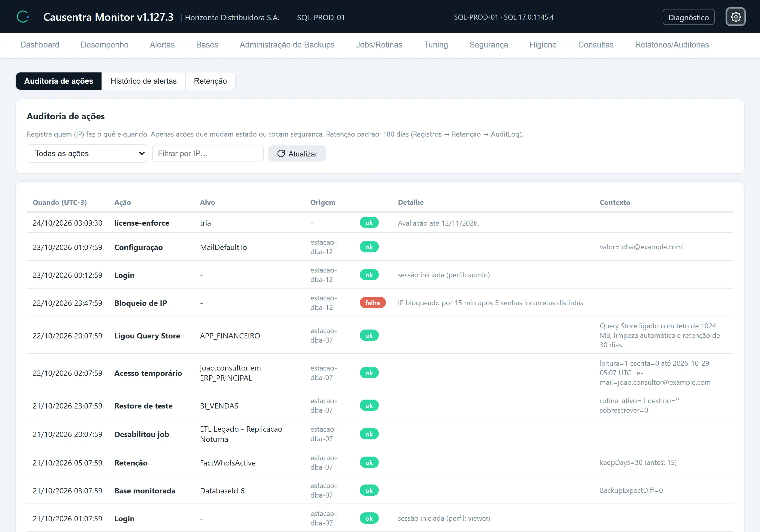
Task: Focus the Filtrar por IP field
Action: point(208,153)
